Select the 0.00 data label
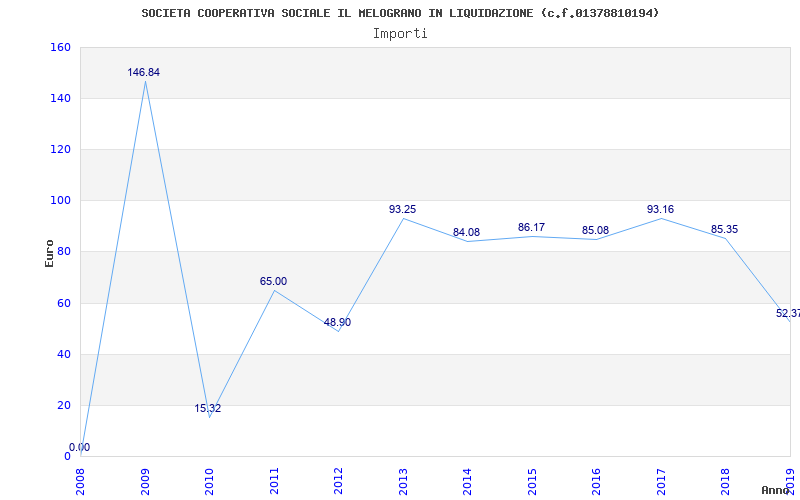The image size is (800, 500). (x=80, y=447)
